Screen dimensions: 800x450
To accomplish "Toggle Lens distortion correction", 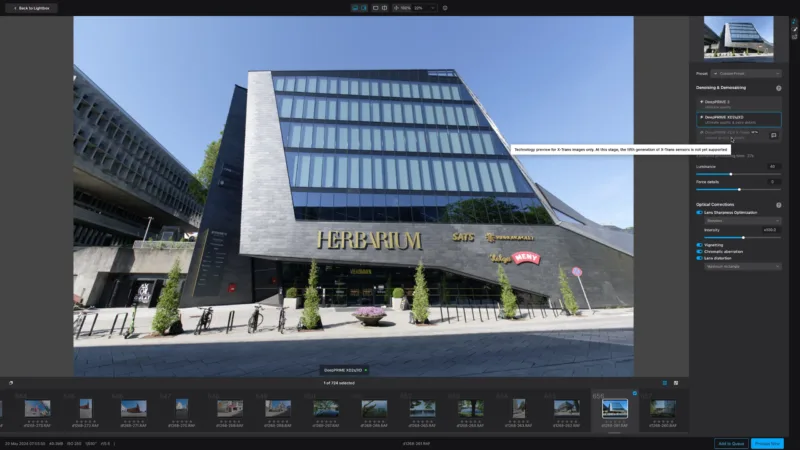I will [699, 258].
